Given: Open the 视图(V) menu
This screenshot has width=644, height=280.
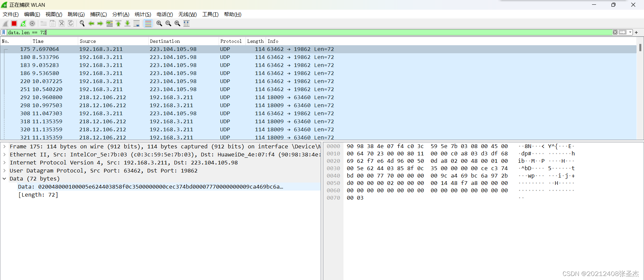Looking at the screenshot, I should pyautogui.click(x=54, y=14).
